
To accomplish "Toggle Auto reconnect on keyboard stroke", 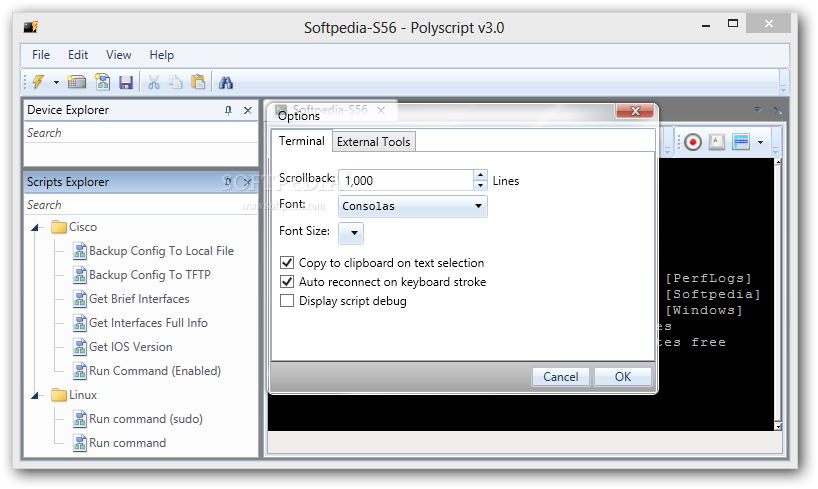I will pos(287,282).
